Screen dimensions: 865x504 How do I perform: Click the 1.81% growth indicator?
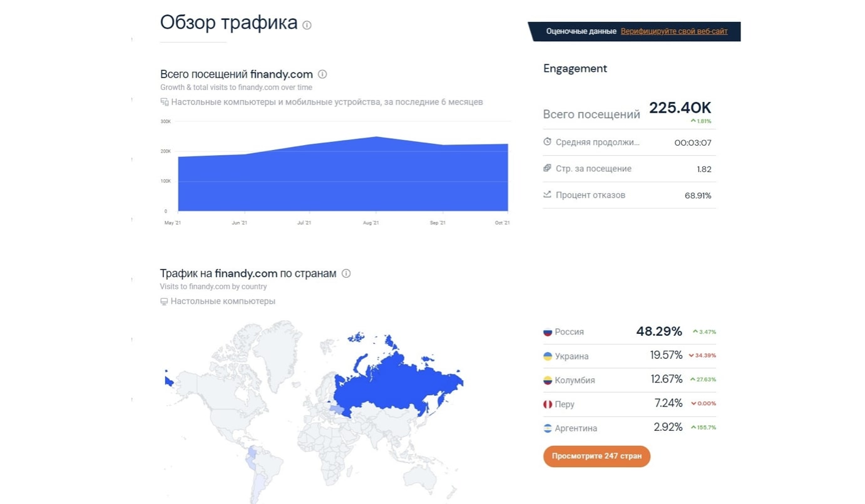click(701, 121)
